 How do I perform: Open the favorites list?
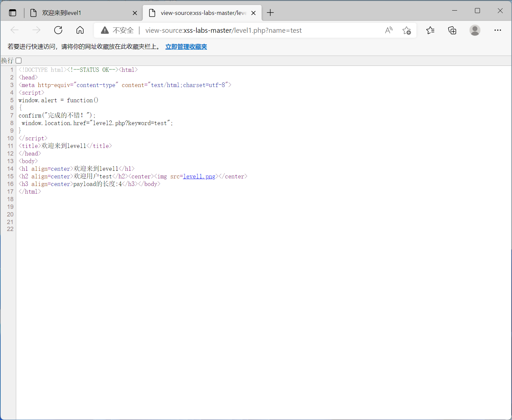[x=430, y=30]
